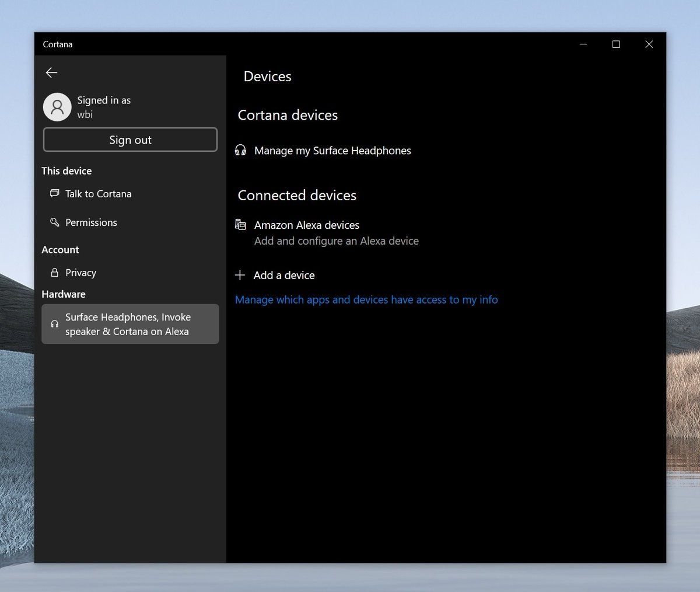The image size is (700, 592).
Task: Click the plus icon for Add a device
Action: (x=240, y=275)
